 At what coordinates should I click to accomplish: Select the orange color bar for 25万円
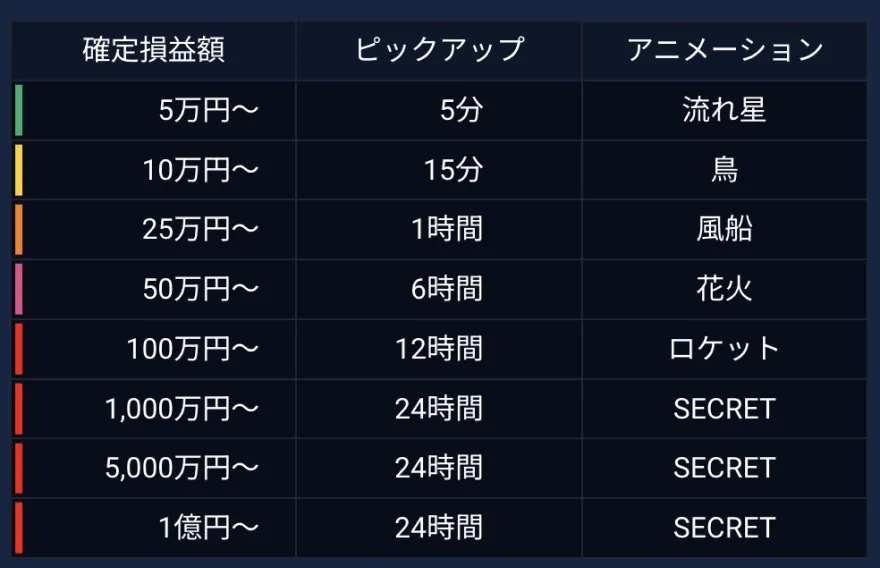(x=18, y=230)
